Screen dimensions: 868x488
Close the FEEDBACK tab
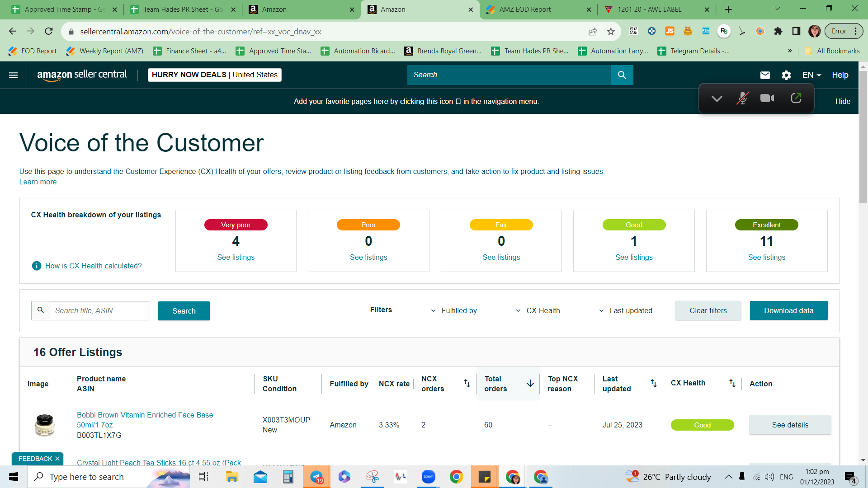(57, 459)
